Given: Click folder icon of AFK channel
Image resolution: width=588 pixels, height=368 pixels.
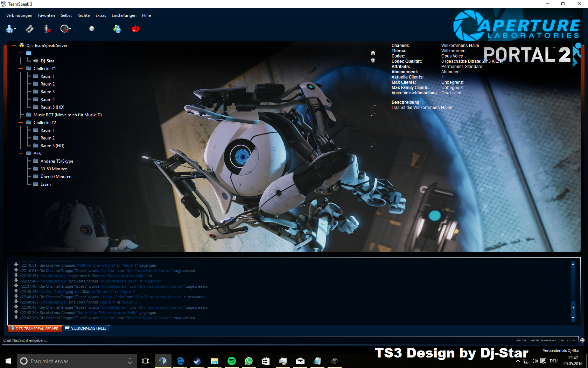Looking at the screenshot, I should point(29,153).
